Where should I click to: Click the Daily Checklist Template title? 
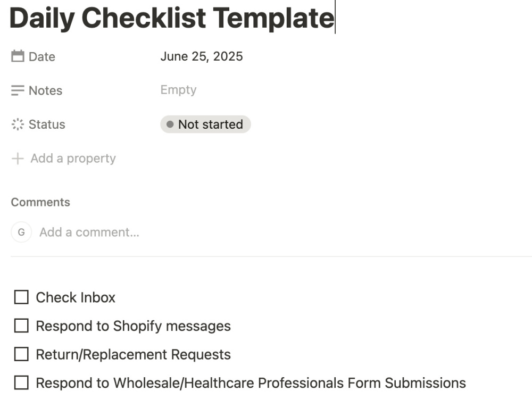point(172,18)
